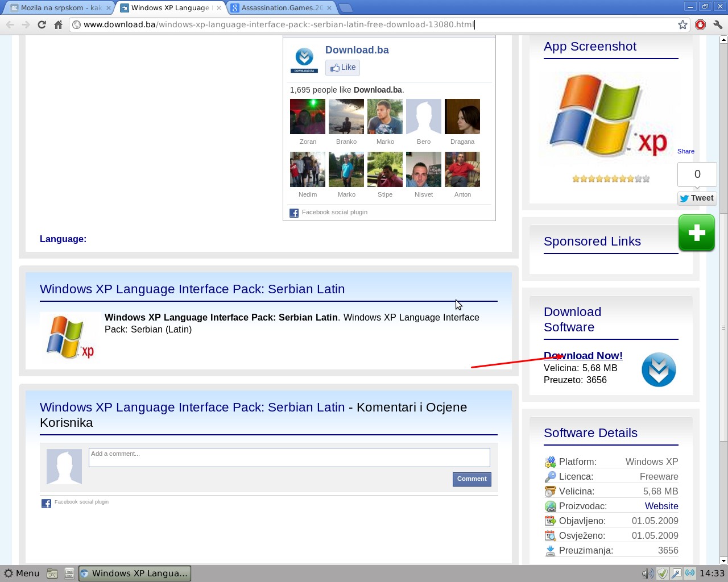Click the tweet count box showing 0
This screenshot has width=728, height=582.
697,174
